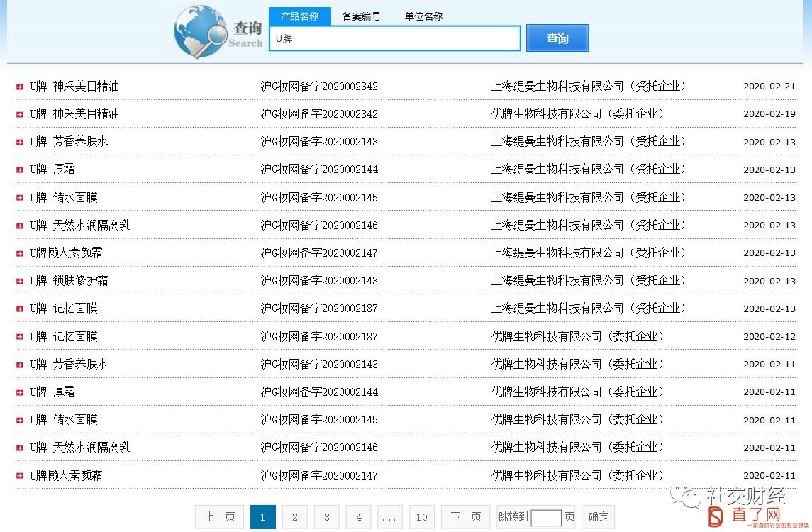Click red arrow icon beside 储水面膜 dated 2020-02-13
812x532 pixels.
[20, 198]
